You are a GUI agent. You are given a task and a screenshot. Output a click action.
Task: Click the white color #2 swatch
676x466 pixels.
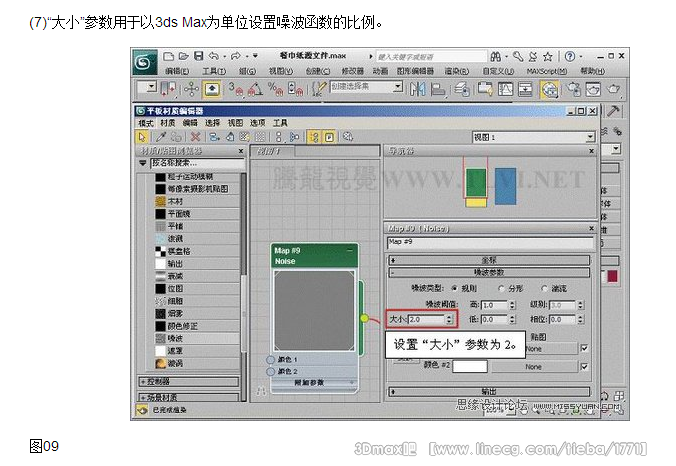pyautogui.click(x=470, y=366)
